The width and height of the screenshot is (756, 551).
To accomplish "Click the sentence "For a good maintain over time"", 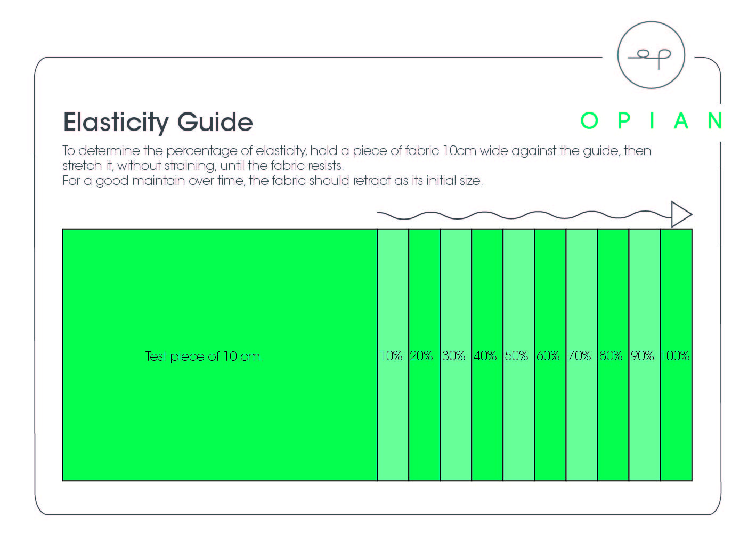I will click(x=272, y=181).
